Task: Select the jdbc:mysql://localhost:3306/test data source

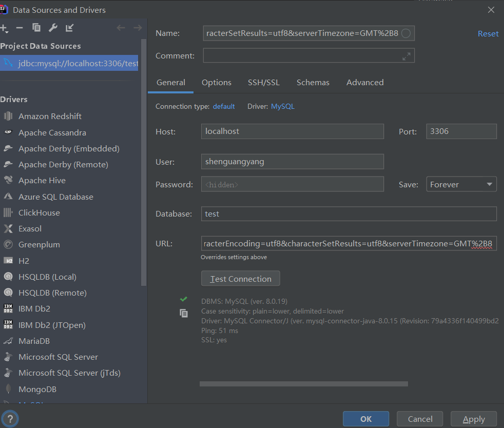Action: click(69, 63)
